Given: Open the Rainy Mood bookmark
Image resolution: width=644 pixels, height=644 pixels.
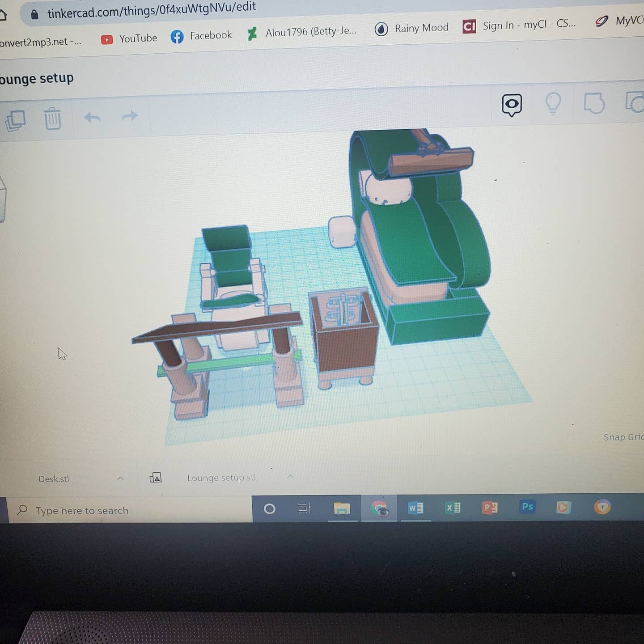Looking at the screenshot, I should click(411, 28).
